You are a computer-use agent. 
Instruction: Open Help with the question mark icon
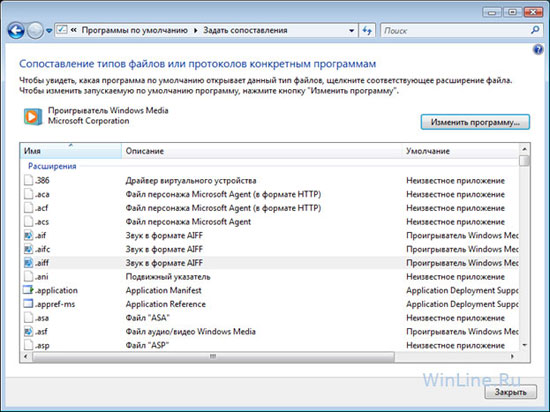(x=538, y=50)
